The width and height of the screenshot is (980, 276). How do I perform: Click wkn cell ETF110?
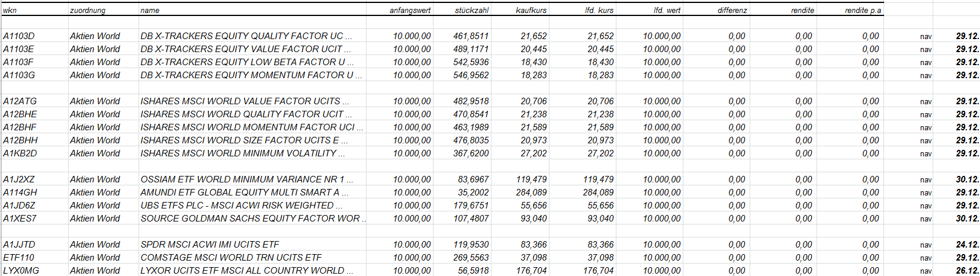(x=19, y=258)
